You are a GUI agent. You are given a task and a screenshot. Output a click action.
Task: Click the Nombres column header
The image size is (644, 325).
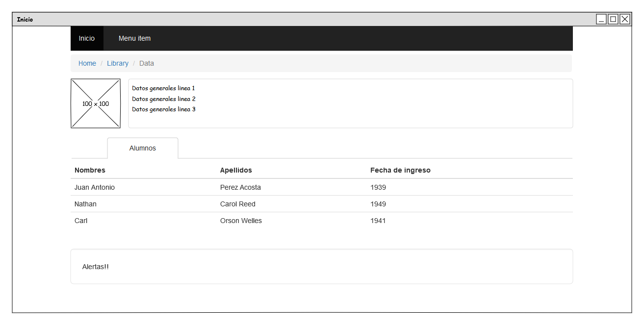pos(90,170)
